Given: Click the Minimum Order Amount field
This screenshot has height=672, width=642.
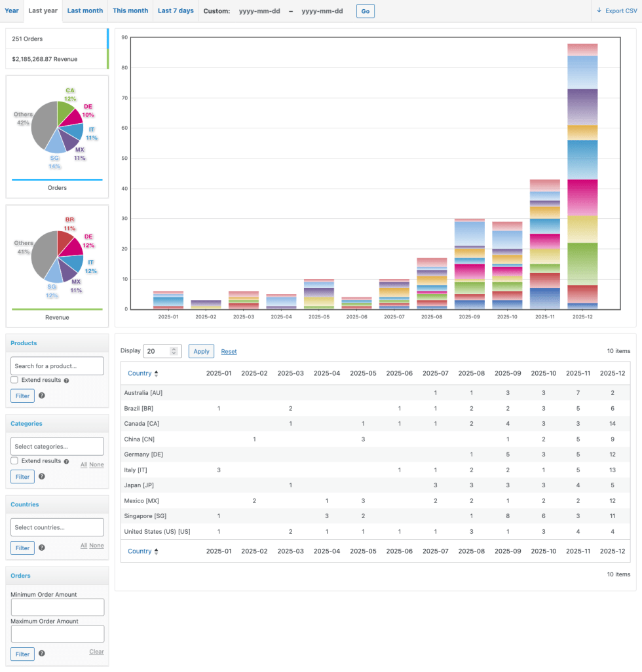Looking at the screenshot, I should [x=57, y=607].
